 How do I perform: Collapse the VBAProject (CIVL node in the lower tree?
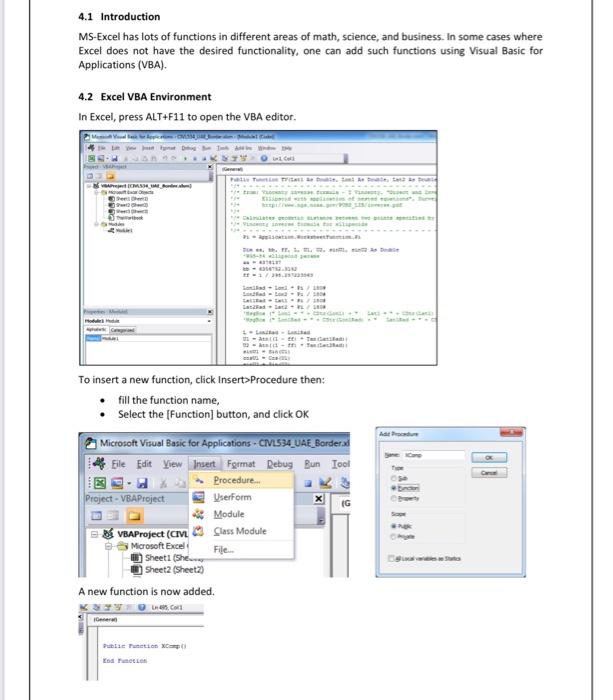point(95,534)
